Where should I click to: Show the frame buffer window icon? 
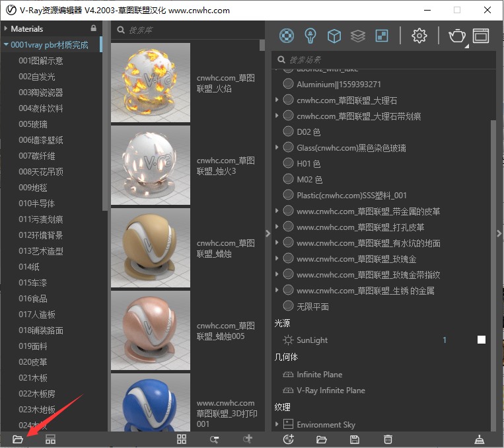pos(480,36)
